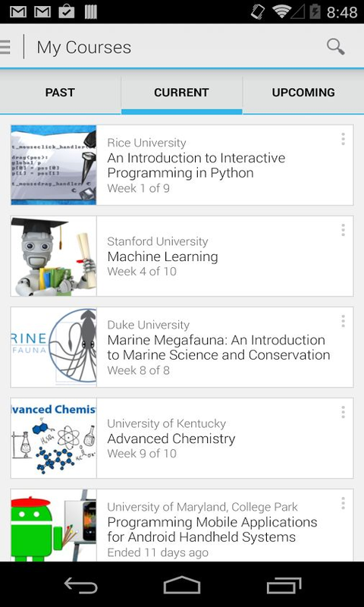Tap the search magnifier icon
This screenshot has width=364, height=607.
point(335,47)
